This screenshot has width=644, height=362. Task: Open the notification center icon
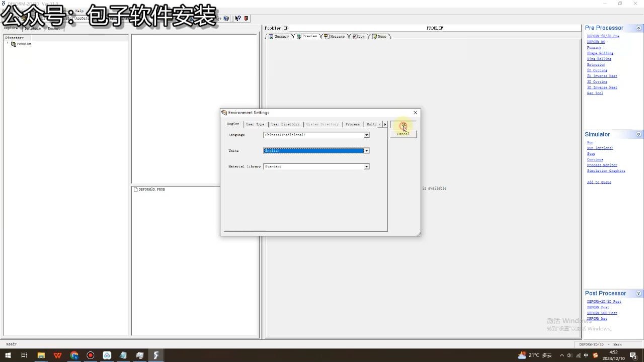634,355
